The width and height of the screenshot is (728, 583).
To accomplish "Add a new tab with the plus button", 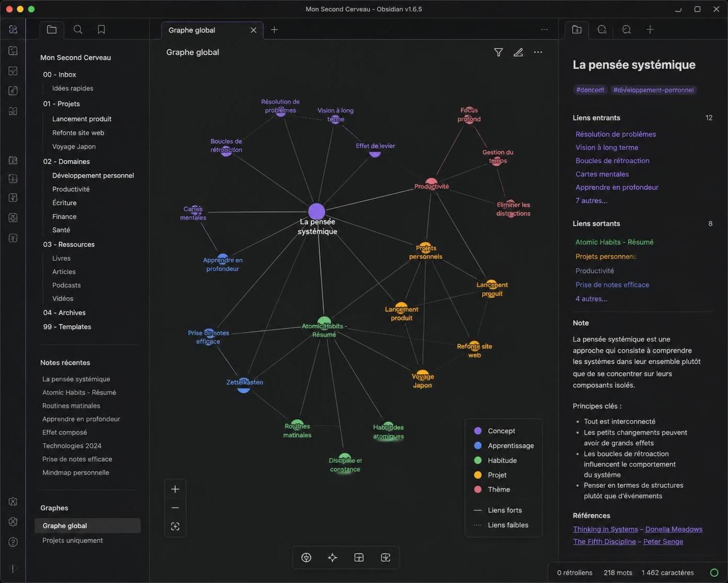I will [x=274, y=30].
